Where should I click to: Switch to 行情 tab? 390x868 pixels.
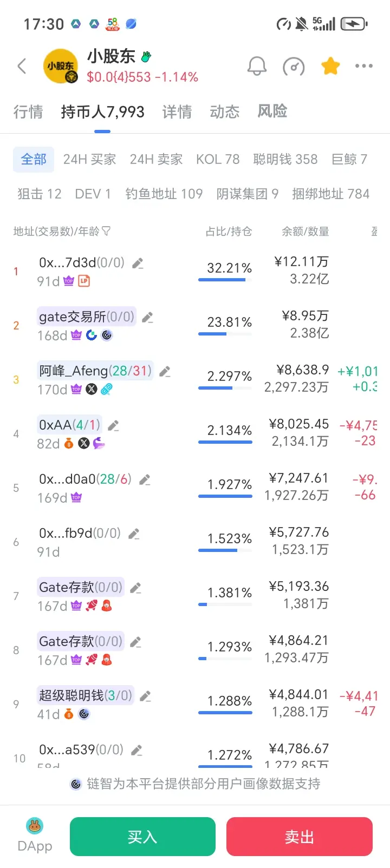coord(28,112)
